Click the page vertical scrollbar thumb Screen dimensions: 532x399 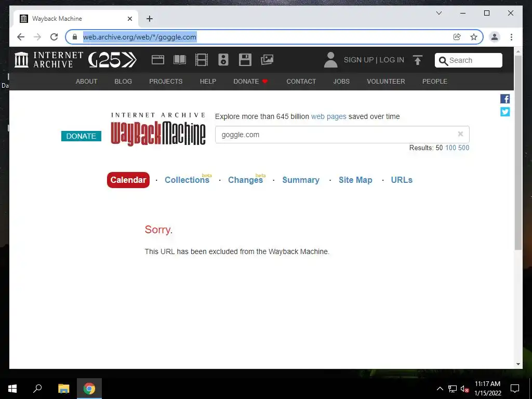tap(518, 153)
